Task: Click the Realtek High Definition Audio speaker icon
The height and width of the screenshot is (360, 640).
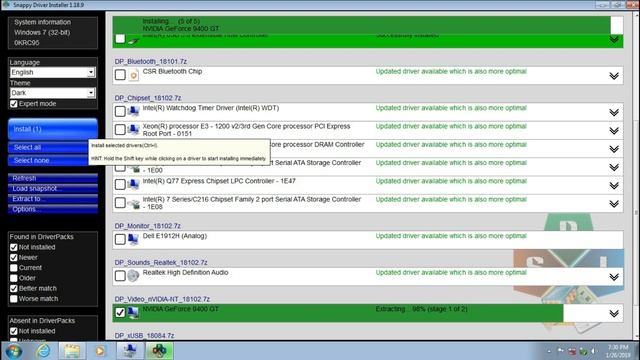Action: point(133,276)
